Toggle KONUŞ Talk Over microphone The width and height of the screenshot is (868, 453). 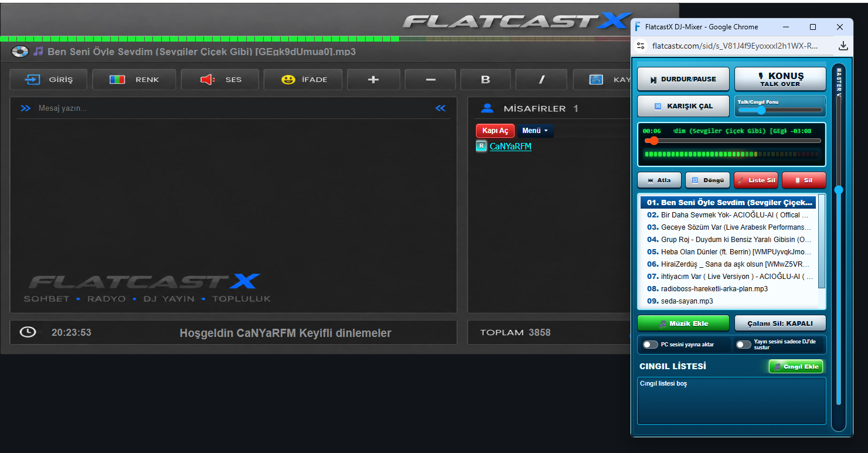point(780,79)
